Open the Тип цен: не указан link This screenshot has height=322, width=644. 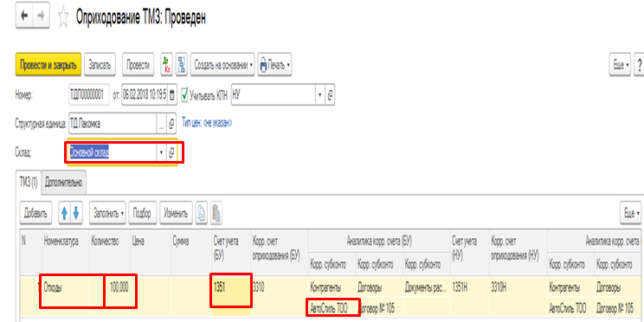(x=207, y=123)
